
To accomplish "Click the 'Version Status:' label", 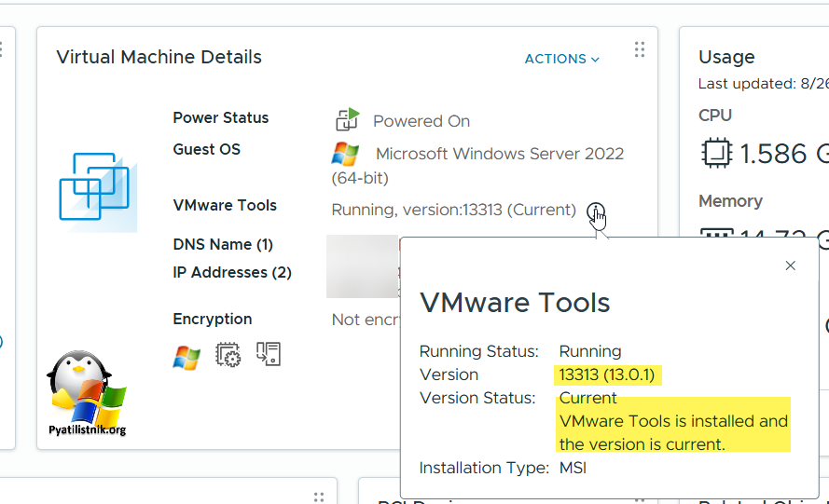I will point(477,398).
